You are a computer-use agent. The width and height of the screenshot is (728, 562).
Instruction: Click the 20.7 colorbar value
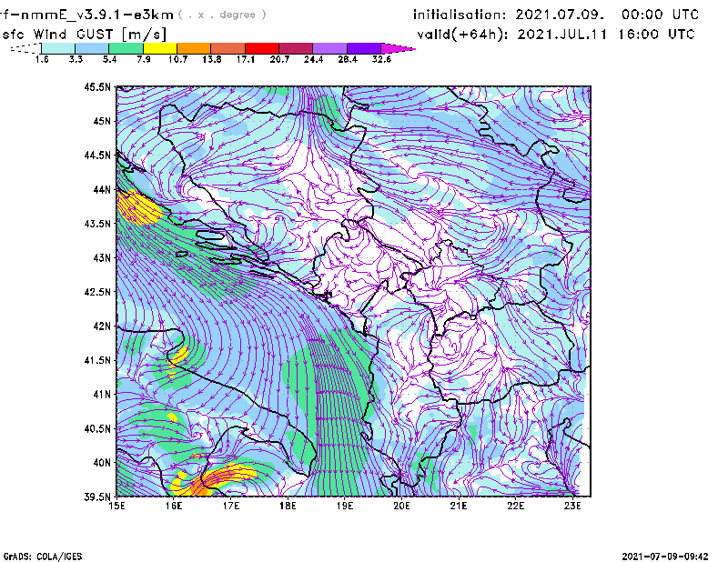(279, 59)
